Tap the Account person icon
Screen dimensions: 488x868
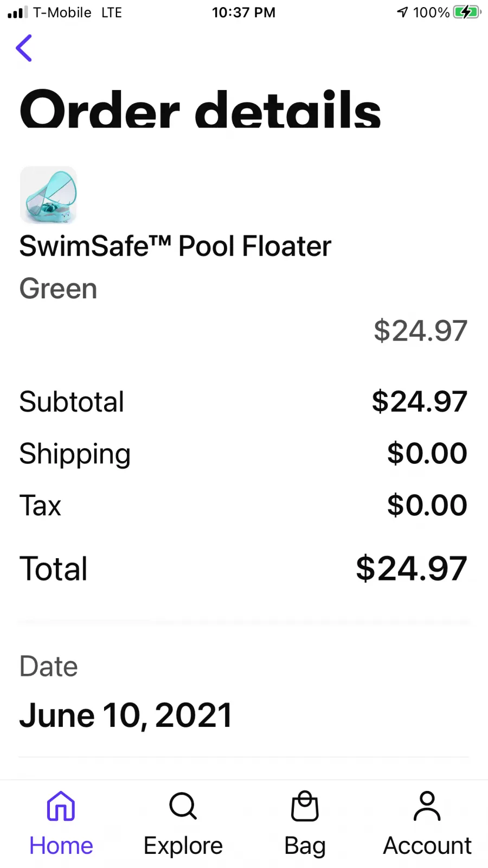click(x=427, y=806)
